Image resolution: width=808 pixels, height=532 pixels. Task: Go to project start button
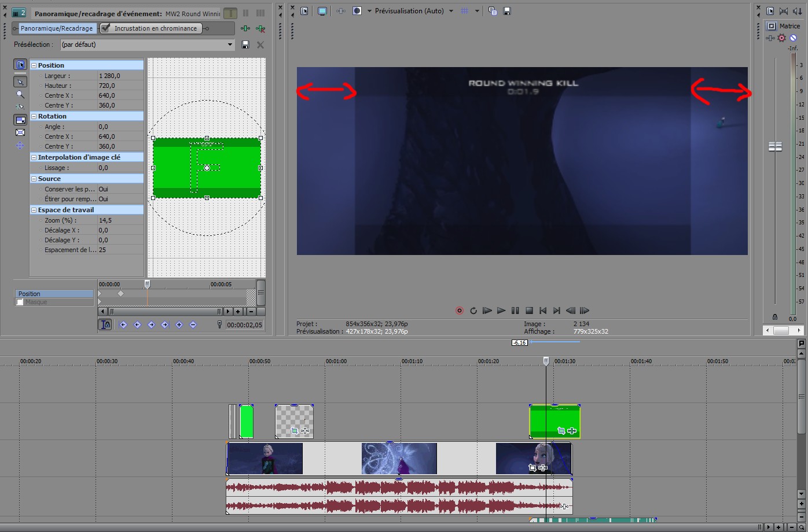point(543,311)
